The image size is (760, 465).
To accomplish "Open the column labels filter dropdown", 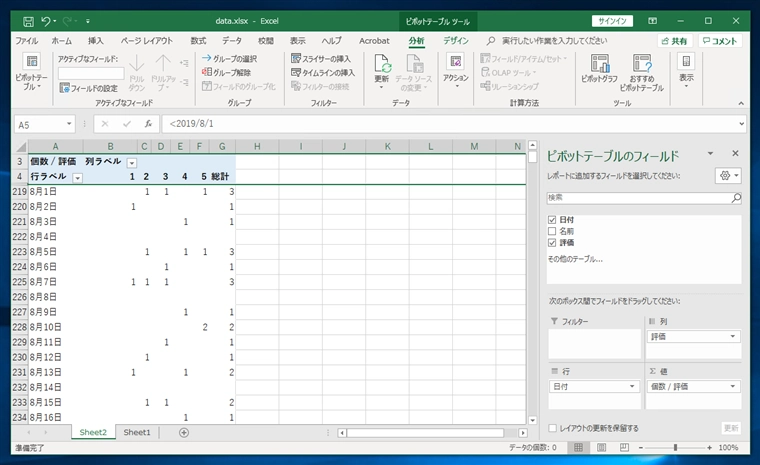I will (131, 162).
